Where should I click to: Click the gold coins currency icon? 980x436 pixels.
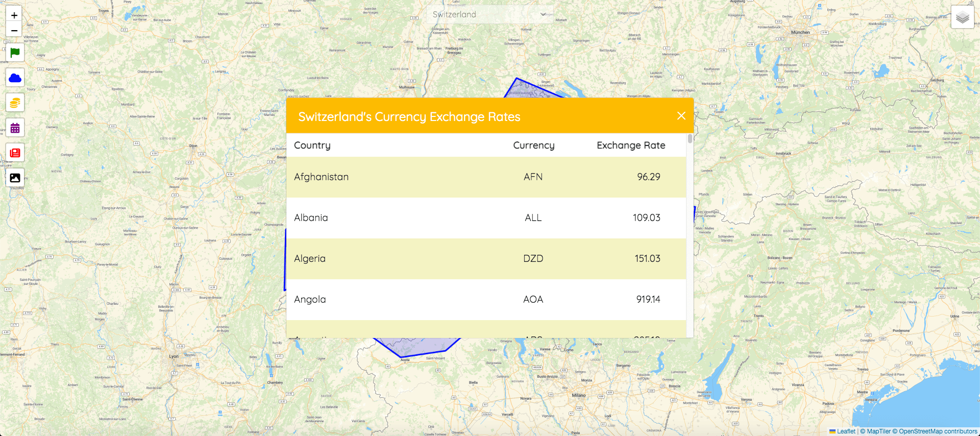15,103
